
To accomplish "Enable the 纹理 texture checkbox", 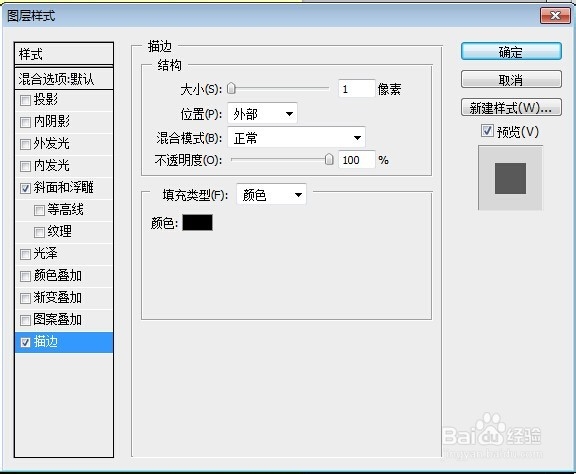I will 39,233.
